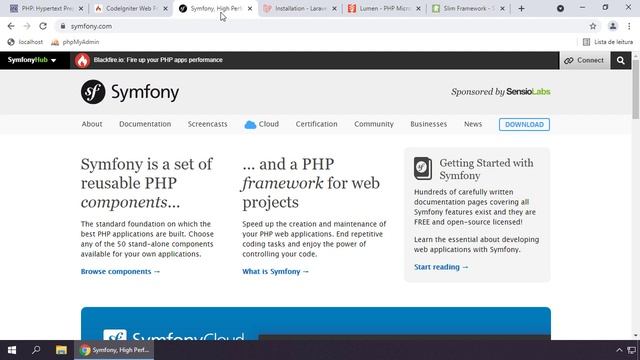The width and height of the screenshot is (640, 360).
Task: Click the Connect button
Action: coord(584,60)
